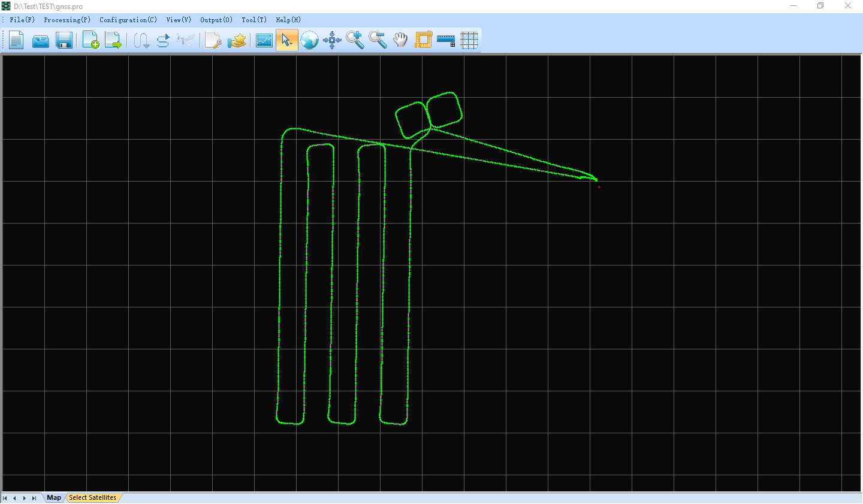This screenshot has width=863, height=504.
Task: Toggle the arrow selection pointer tool
Action: point(286,40)
